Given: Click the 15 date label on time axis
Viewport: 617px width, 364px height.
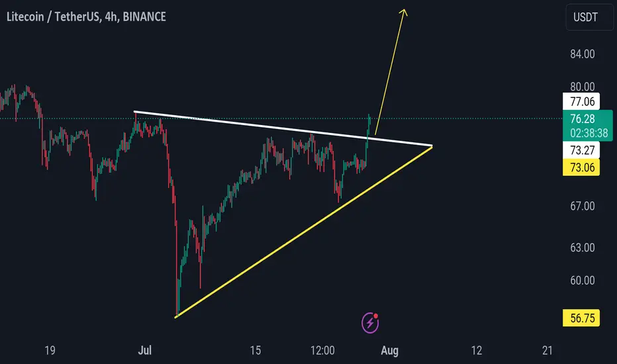Looking at the screenshot, I should point(256,350).
